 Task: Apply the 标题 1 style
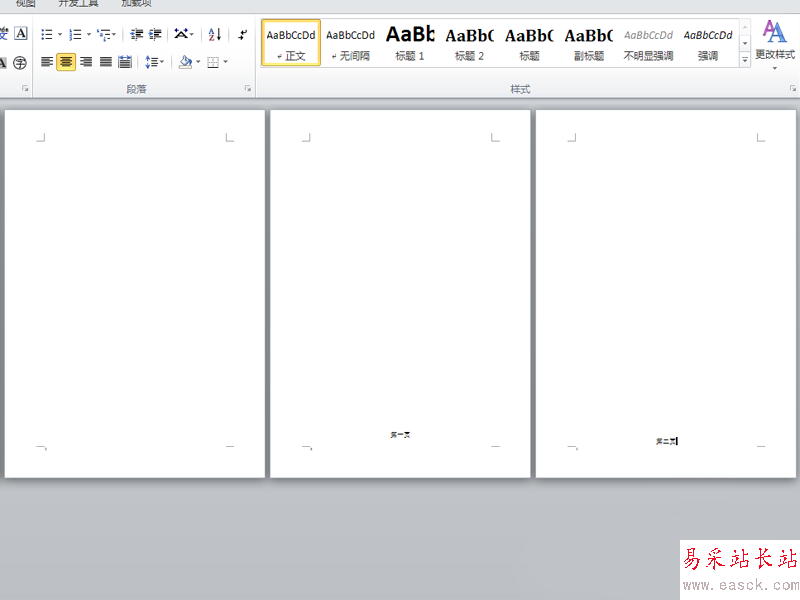pos(410,43)
